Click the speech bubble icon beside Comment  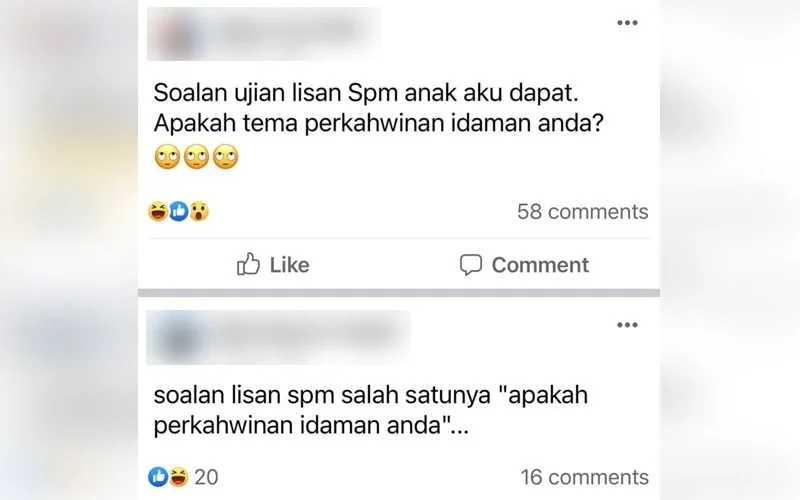pos(470,265)
